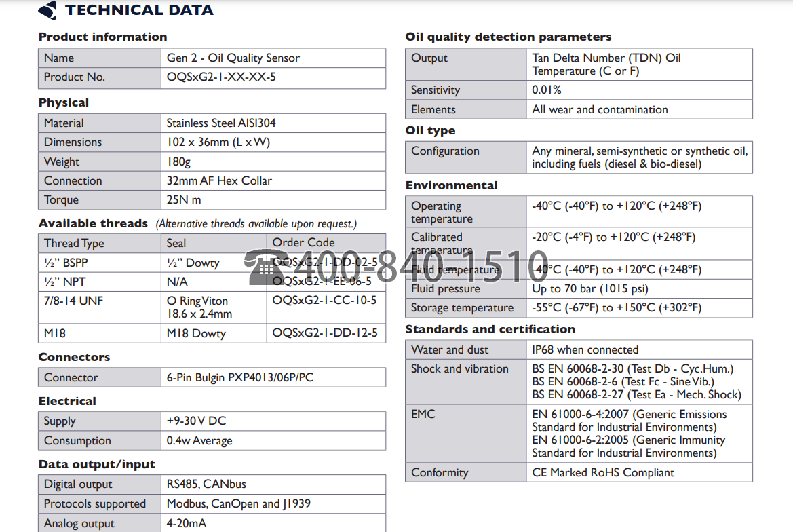Select product number 'OQSxG2-1-XX-XX-5'

click(221, 77)
